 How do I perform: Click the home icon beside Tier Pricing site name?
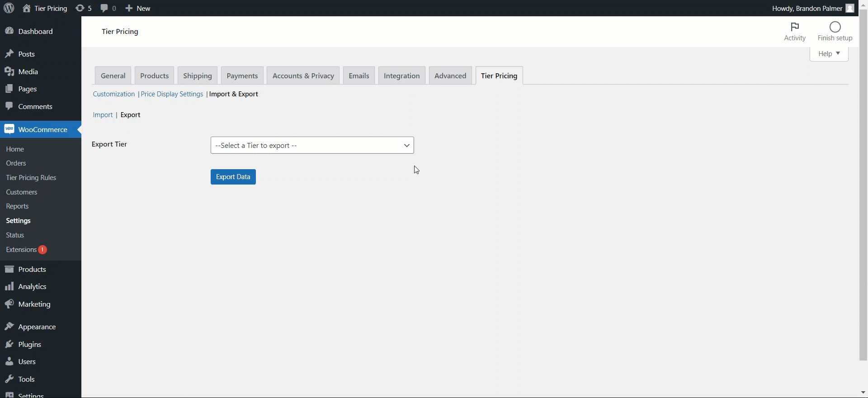pyautogui.click(x=27, y=8)
